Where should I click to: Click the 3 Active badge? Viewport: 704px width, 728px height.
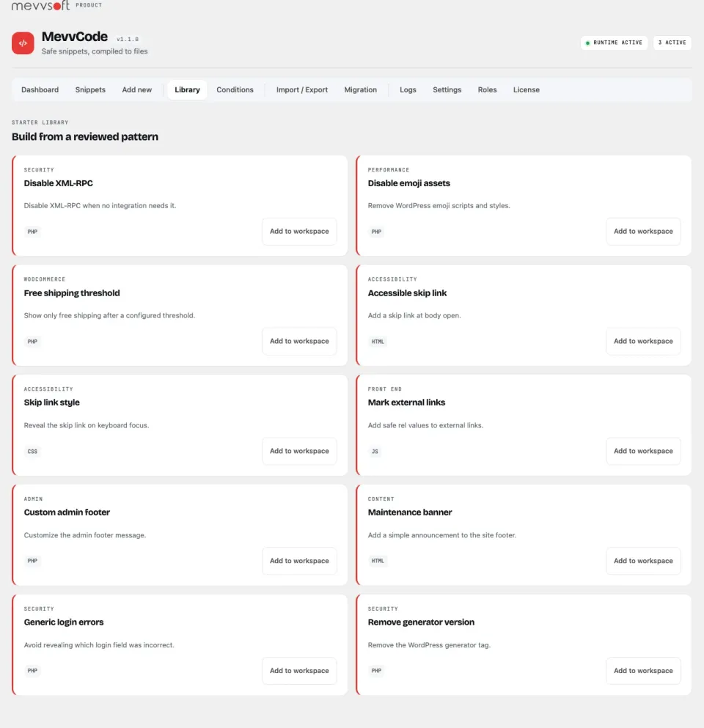click(x=672, y=43)
